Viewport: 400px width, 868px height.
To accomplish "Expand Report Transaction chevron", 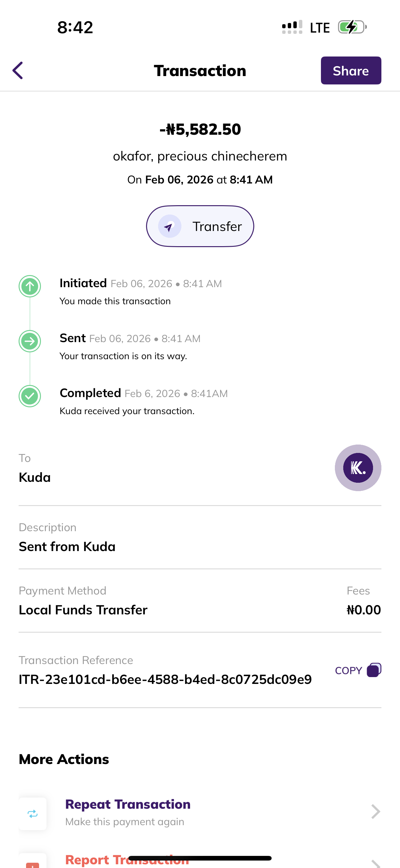I will [x=376, y=863].
